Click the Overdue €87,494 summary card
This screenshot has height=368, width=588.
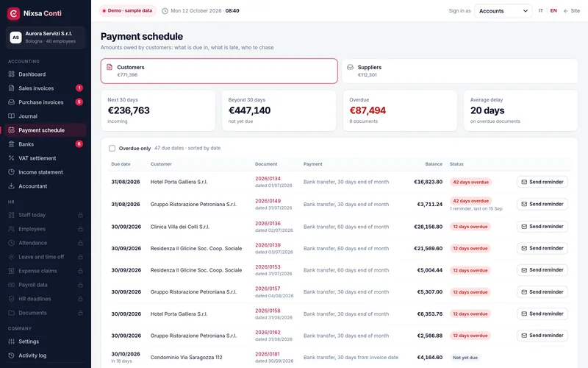[x=400, y=110]
